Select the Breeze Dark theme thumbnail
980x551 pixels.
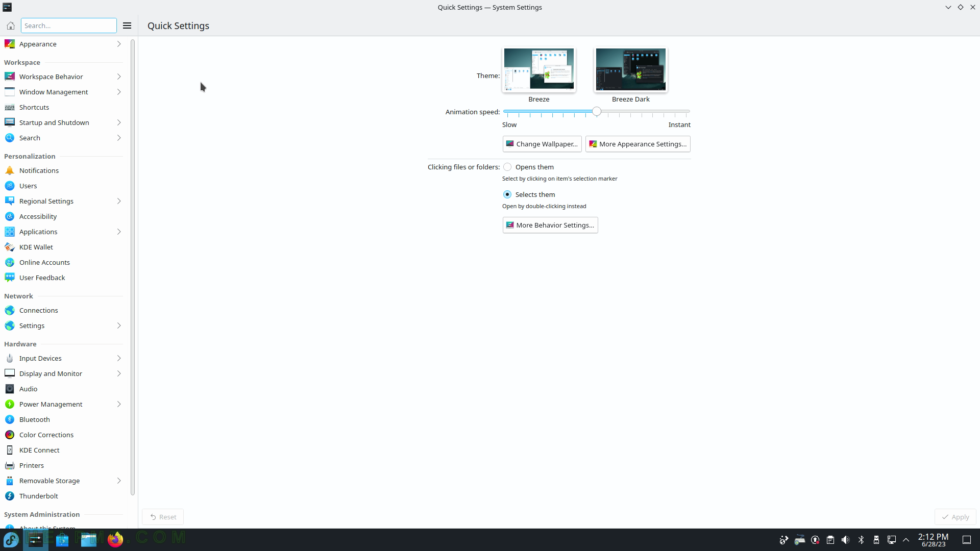631,69
